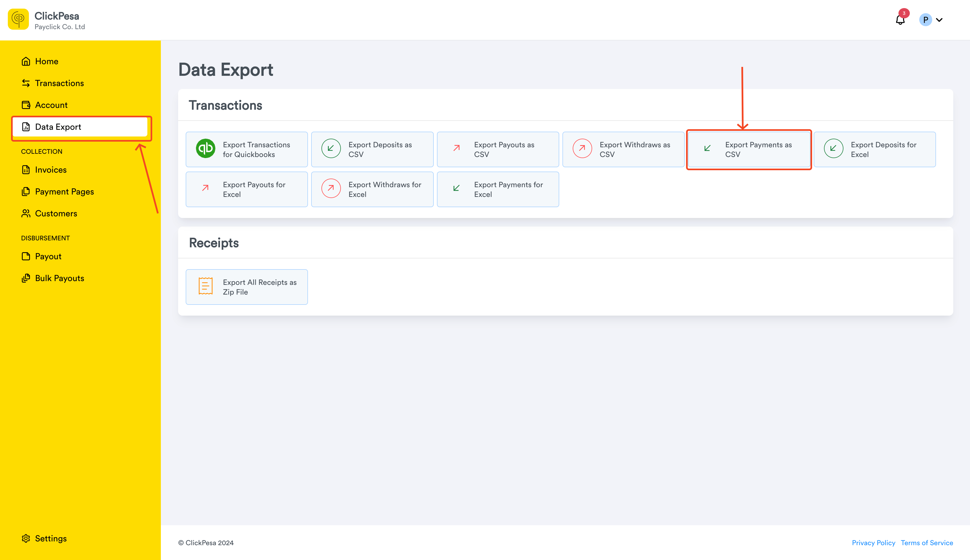970x560 pixels.
Task: Click Export Payouts as CSV
Action: click(498, 150)
